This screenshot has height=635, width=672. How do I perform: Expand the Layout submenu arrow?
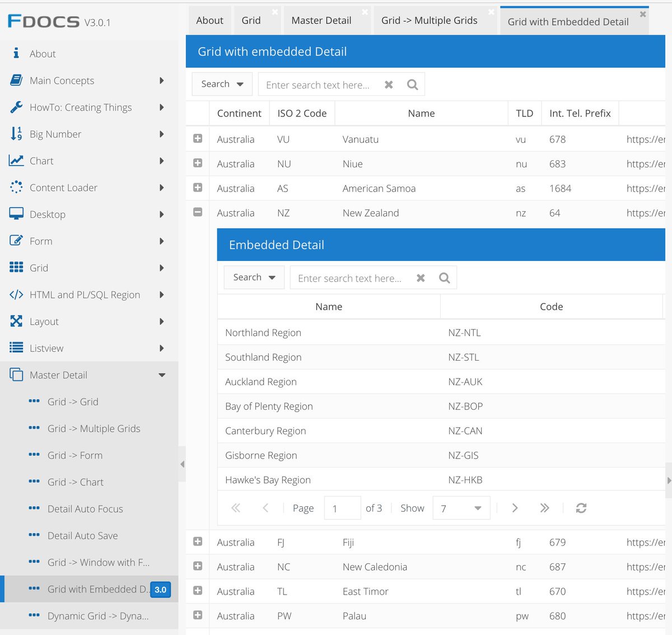tap(162, 321)
